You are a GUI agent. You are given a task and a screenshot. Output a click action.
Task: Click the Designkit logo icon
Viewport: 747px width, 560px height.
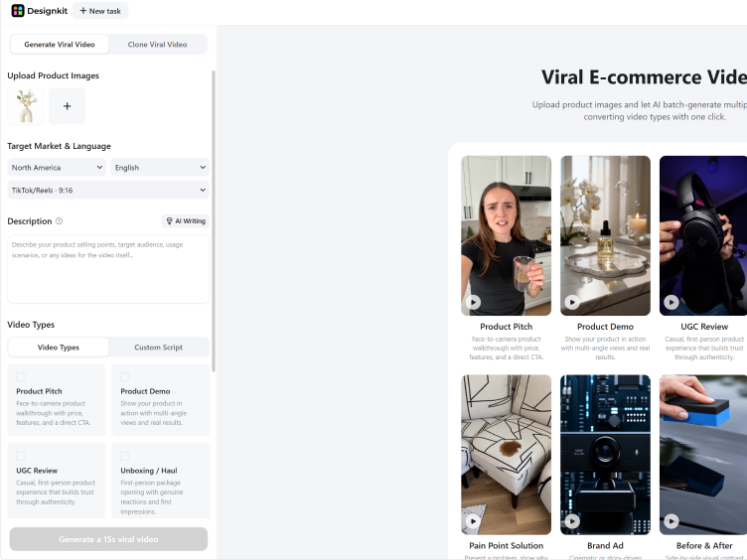pyautogui.click(x=18, y=11)
